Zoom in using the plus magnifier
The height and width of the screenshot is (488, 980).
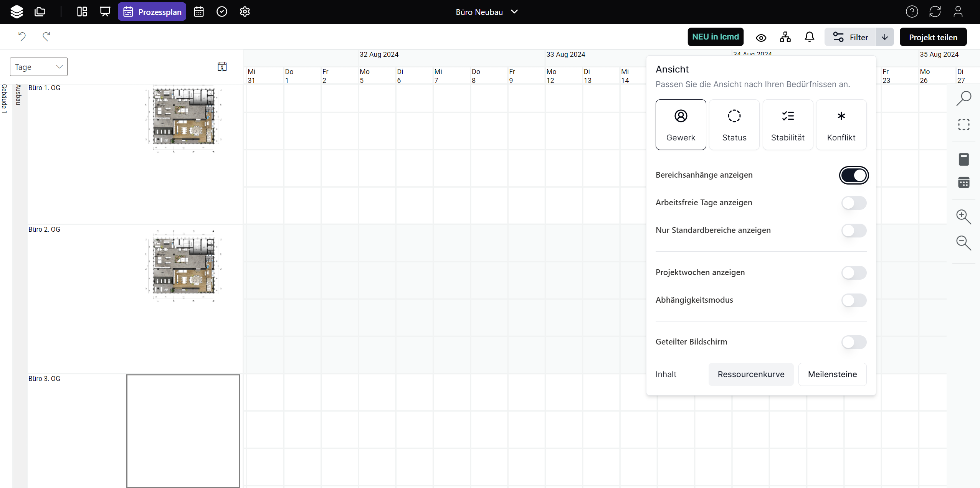click(x=963, y=217)
